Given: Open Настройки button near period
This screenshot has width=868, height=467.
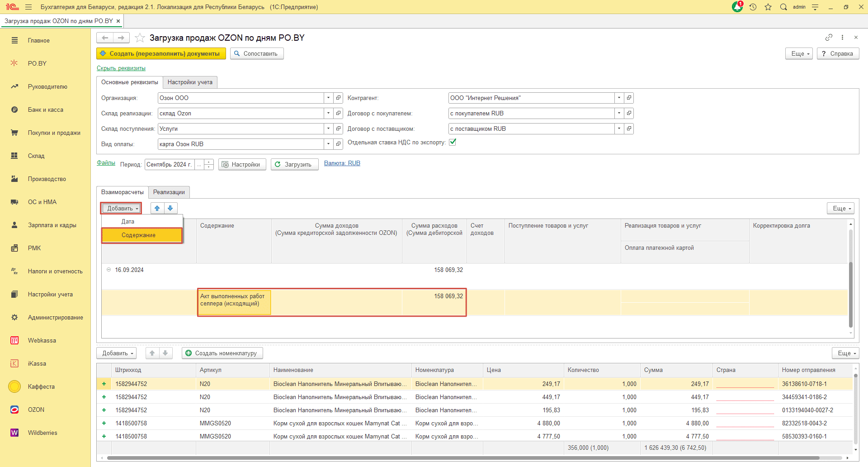Looking at the screenshot, I should tap(242, 164).
